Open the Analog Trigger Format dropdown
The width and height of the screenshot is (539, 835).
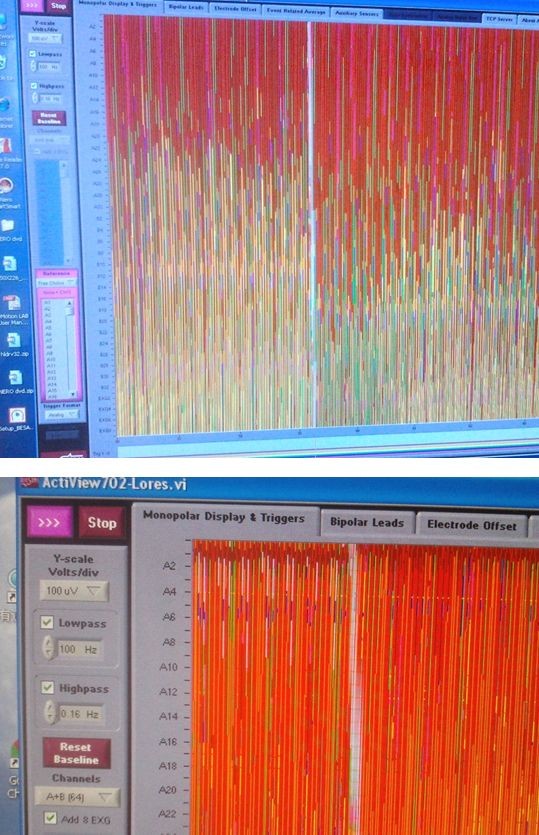(x=62, y=414)
